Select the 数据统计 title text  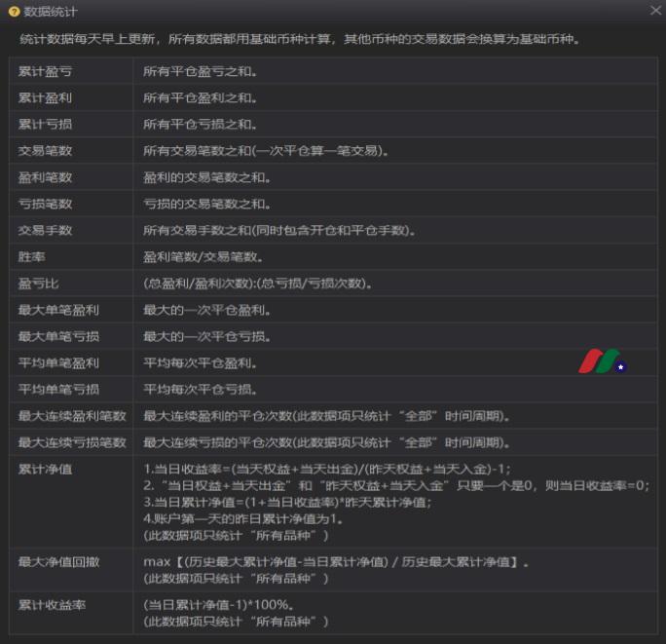coord(51,12)
